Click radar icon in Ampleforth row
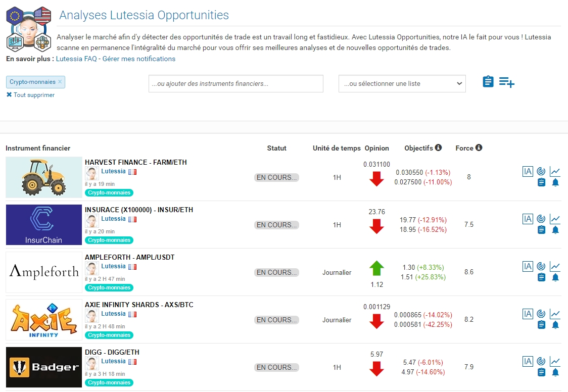The height and width of the screenshot is (392, 568). click(x=541, y=266)
